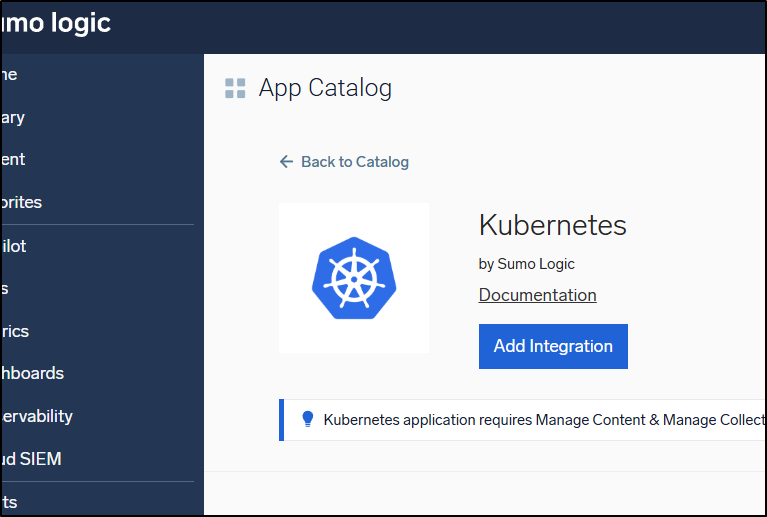The image size is (767, 517).
Task: Click the Kubernetes permissions notice text
Action: tap(540, 420)
